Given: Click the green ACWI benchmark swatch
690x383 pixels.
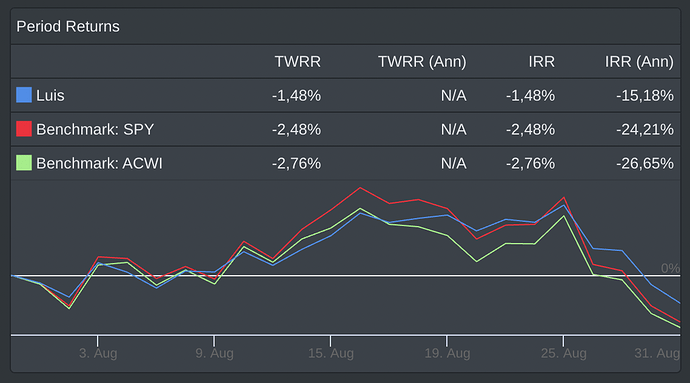Looking at the screenshot, I should [24, 163].
